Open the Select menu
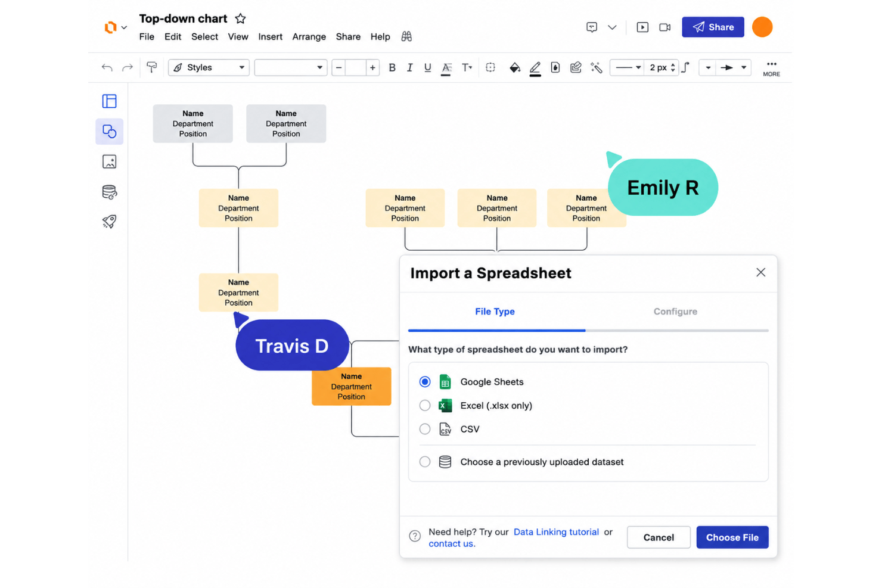Image resolution: width=882 pixels, height=588 pixels. pyautogui.click(x=204, y=37)
